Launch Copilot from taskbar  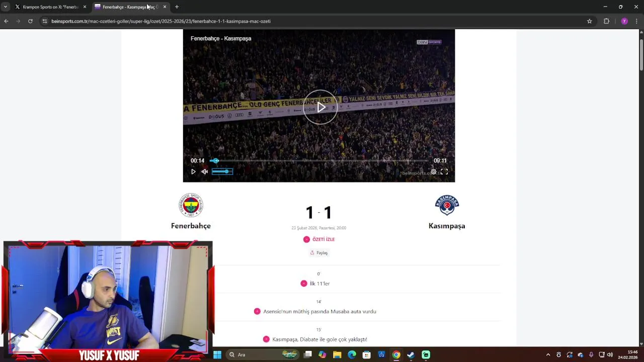[x=323, y=354]
